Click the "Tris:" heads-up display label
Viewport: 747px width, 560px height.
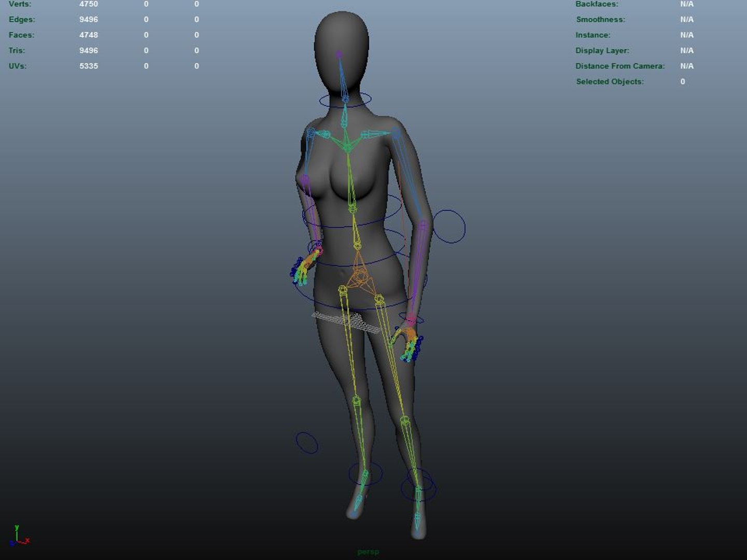coord(17,50)
